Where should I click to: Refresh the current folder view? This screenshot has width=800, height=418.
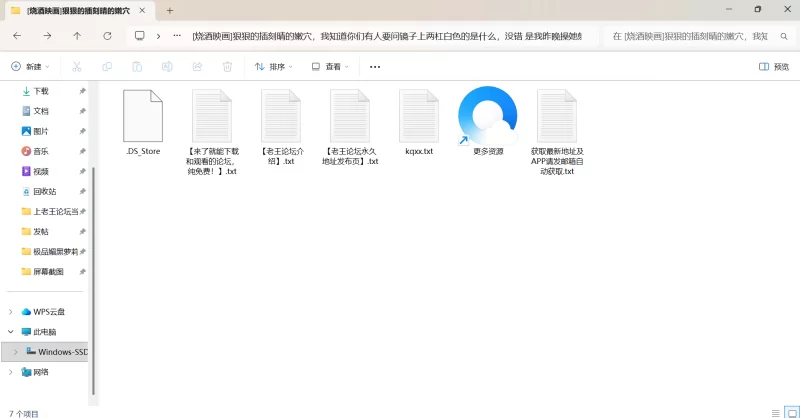(x=107, y=35)
